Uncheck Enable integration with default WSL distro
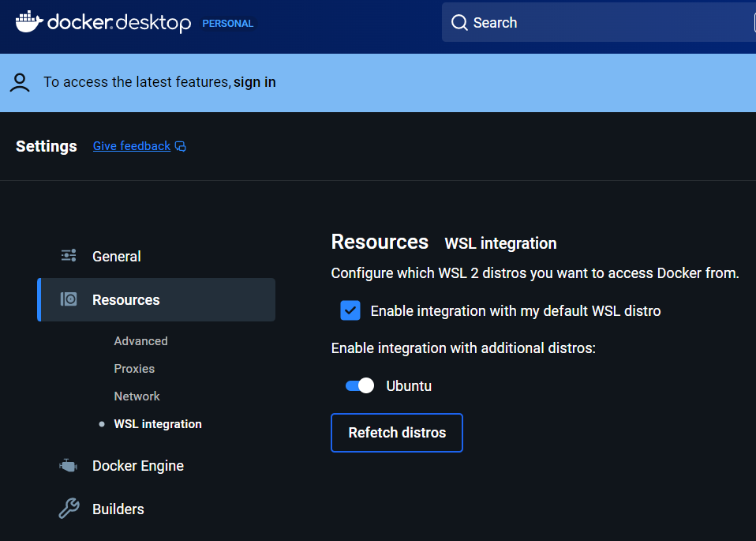 click(x=350, y=310)
